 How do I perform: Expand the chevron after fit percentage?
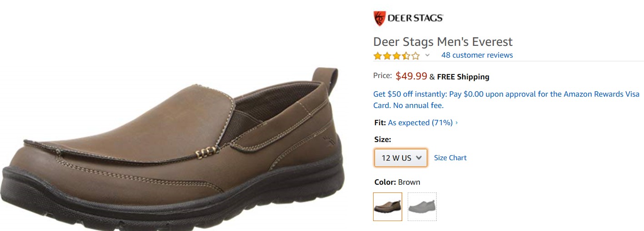[x=456, y=123]
